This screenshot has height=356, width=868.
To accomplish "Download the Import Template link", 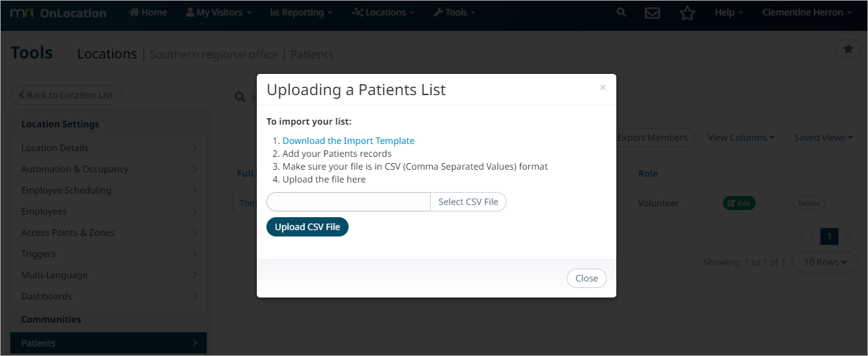I will [349, 141].
